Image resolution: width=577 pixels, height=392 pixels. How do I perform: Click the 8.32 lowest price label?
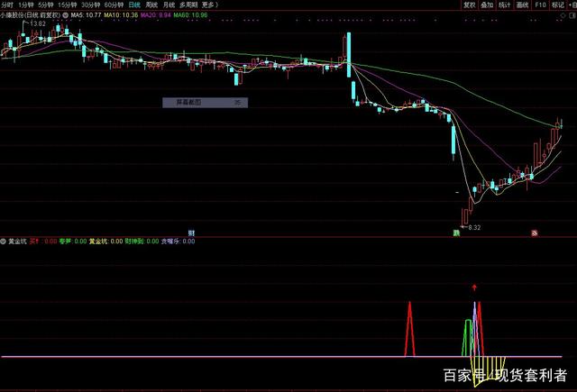click(474, 228)
